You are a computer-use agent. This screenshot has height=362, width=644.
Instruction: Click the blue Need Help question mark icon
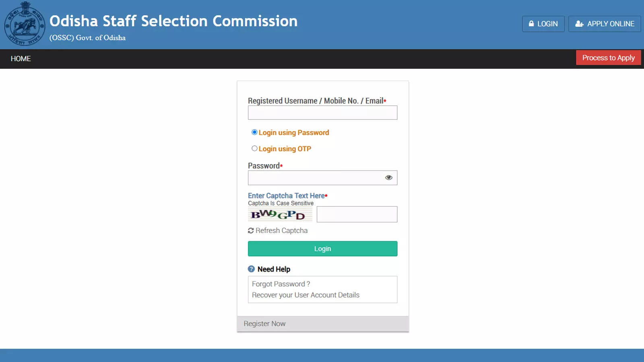pos(251,268)
